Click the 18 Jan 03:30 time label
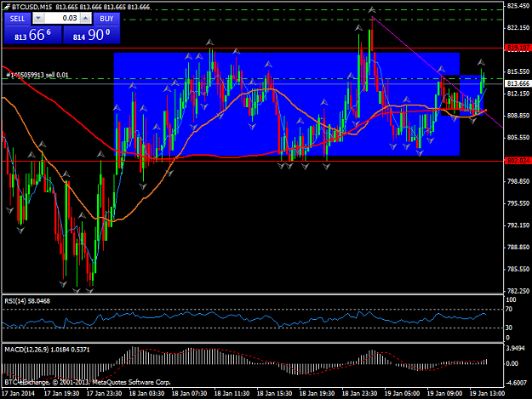The width and height of the screenshot is (532, 399). click(147, 394)
